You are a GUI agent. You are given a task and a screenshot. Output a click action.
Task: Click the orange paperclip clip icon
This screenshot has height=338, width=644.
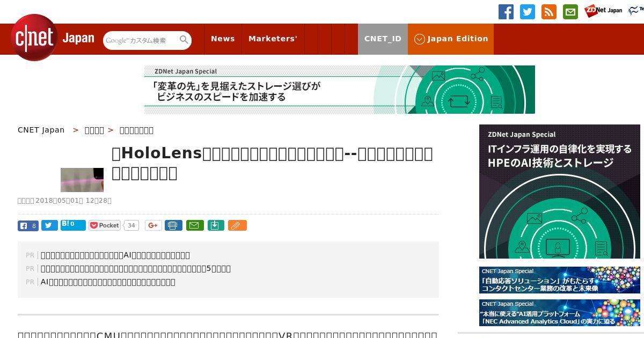(237, 225)
